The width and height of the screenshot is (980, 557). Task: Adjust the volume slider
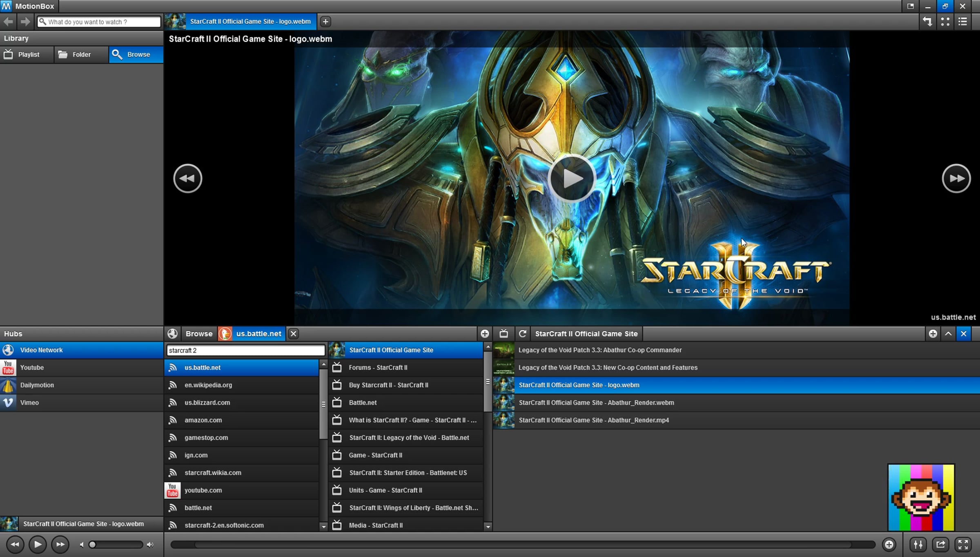coord(116,544)
